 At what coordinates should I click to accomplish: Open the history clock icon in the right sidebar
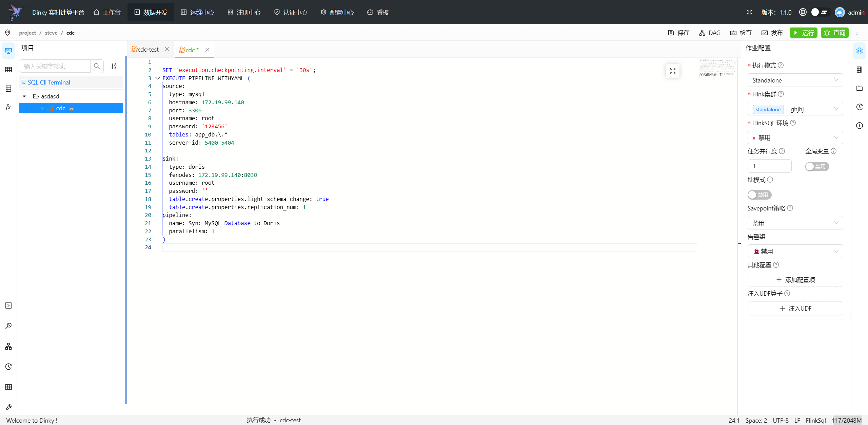(x=860, y=107)
